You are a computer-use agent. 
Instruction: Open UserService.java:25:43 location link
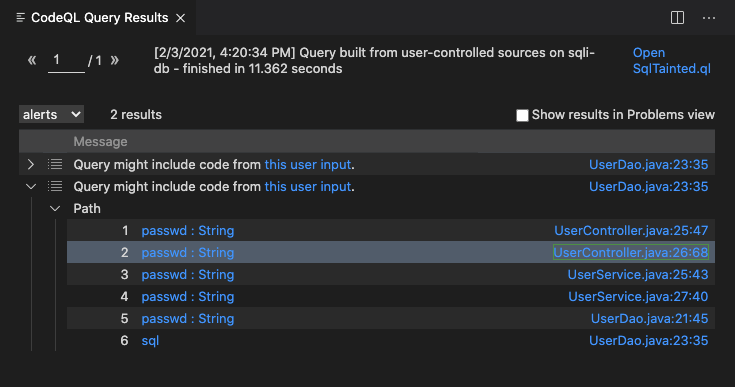coord(638,275)
